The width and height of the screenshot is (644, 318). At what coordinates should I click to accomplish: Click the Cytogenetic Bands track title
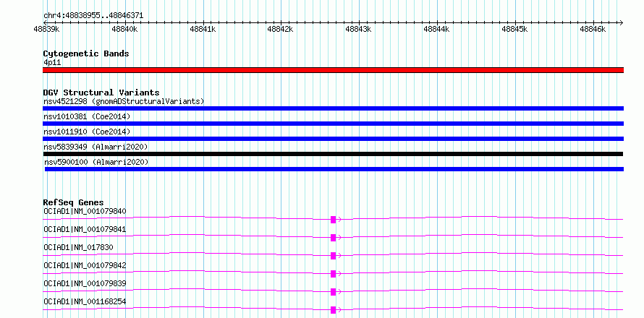[86, 53]
